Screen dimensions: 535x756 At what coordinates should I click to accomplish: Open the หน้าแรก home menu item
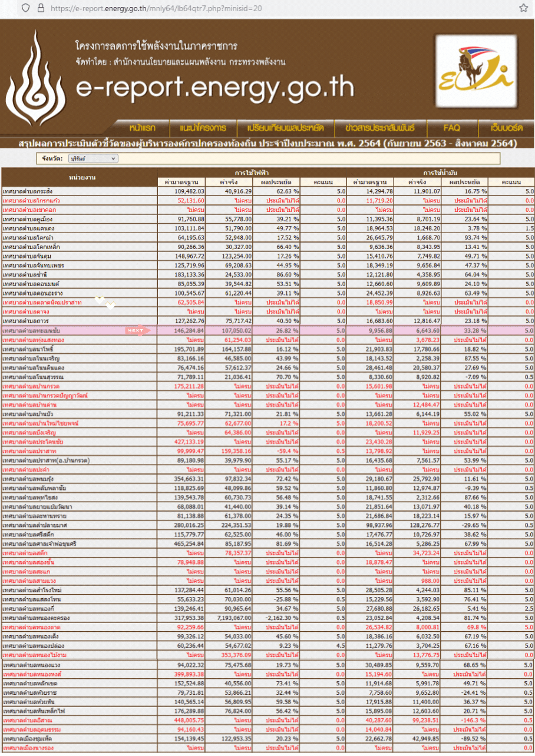(142, 128)
